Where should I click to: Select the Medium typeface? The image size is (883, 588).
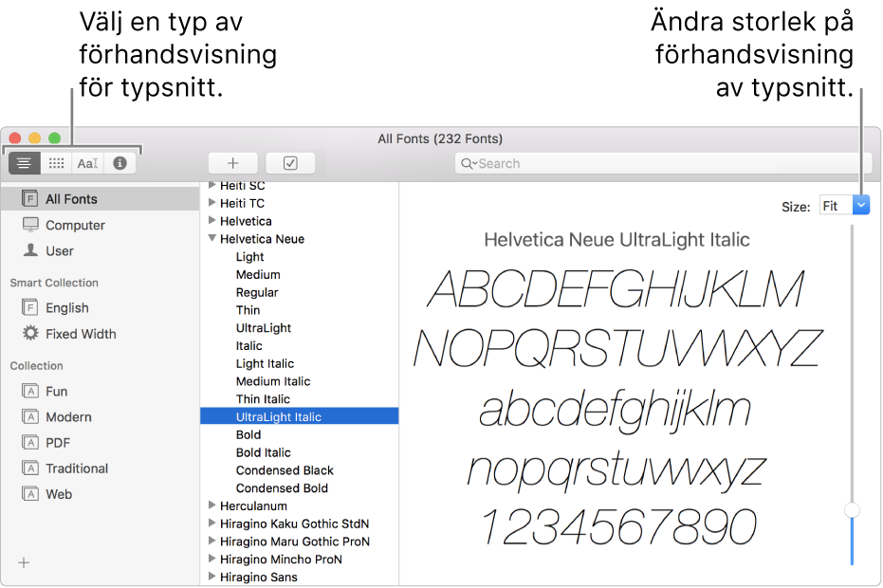pyautogui.click(x=258, y=275)
